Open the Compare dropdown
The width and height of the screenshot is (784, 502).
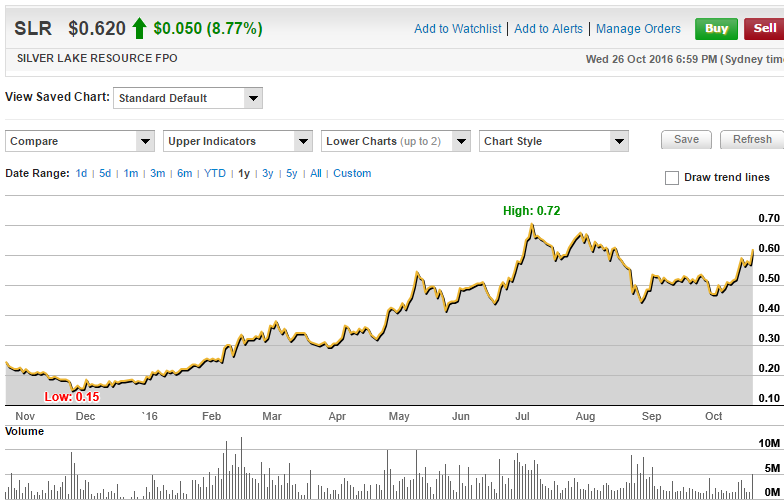coord(80,141)
